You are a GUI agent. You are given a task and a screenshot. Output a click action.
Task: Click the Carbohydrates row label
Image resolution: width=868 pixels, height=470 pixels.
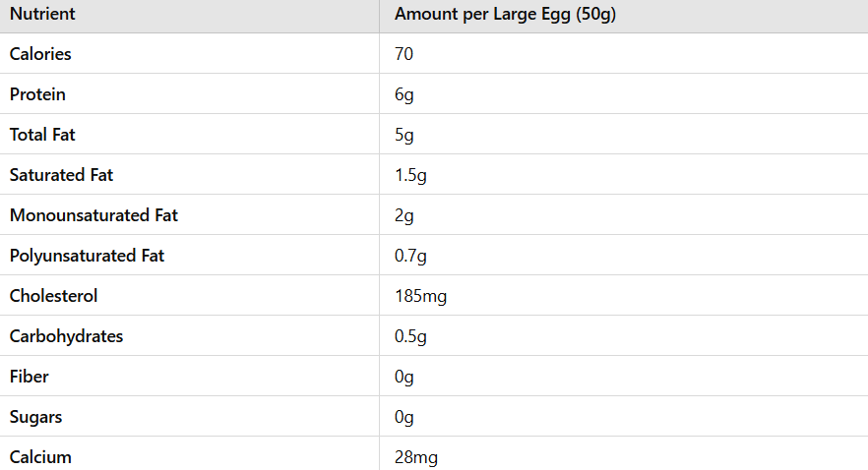[x=66, y=336]
